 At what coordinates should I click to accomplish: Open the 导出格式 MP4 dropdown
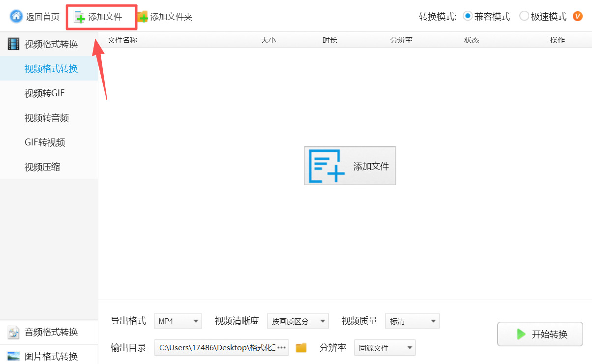[x=178, y=321]
